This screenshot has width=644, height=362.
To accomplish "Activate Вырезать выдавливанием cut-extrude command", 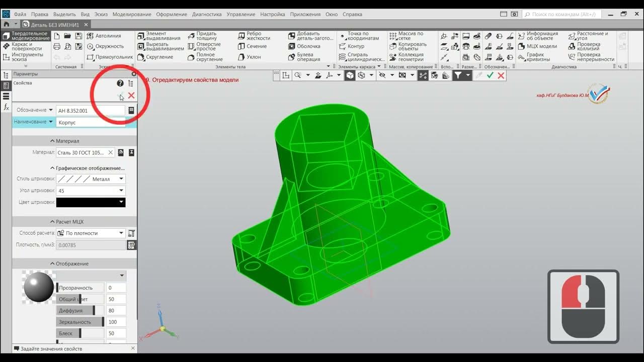I will click(x=161, y=46).
